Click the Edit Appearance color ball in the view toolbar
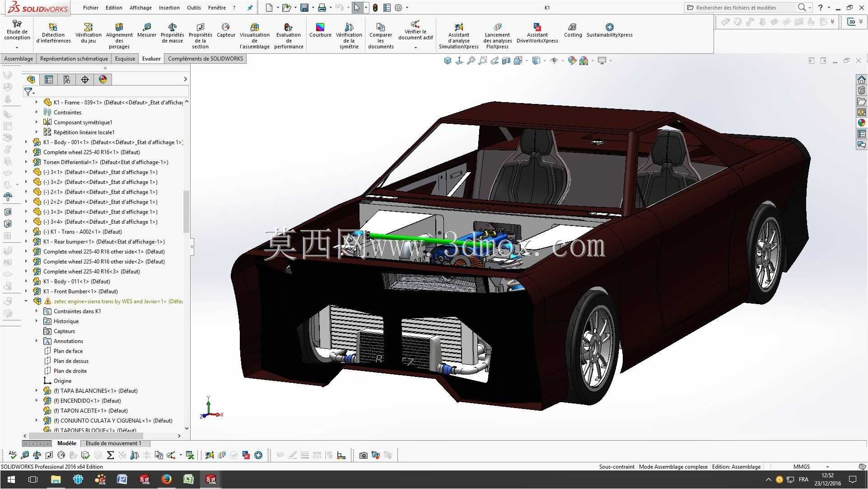The height and width of the screenshot is (489, 868). 572,61
